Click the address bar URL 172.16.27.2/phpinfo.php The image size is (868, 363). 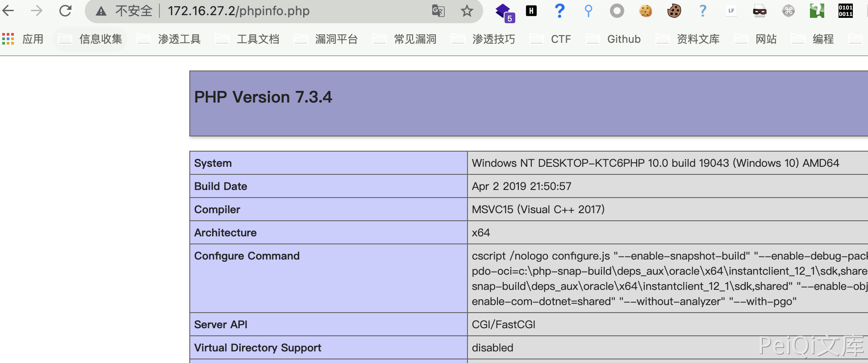[x=238, y=11]
